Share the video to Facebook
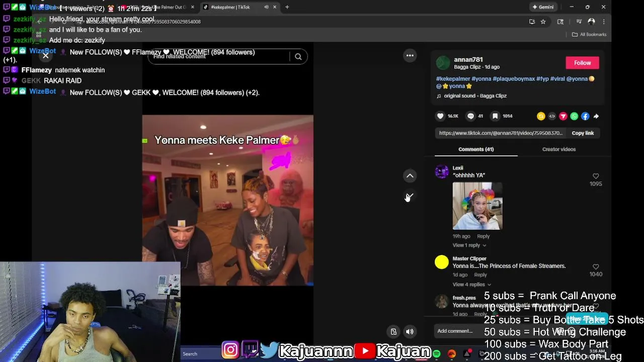 [585, 116]
